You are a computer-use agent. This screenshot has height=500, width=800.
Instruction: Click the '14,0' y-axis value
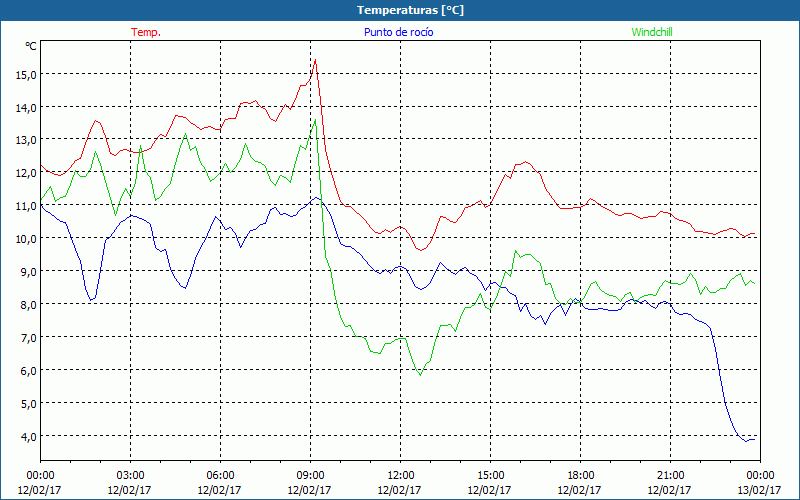(x=26, y=108)
